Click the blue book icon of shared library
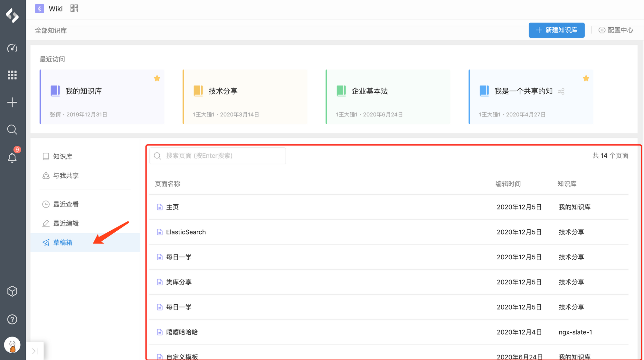The image size is (644, 360). [x=484, y=91]
